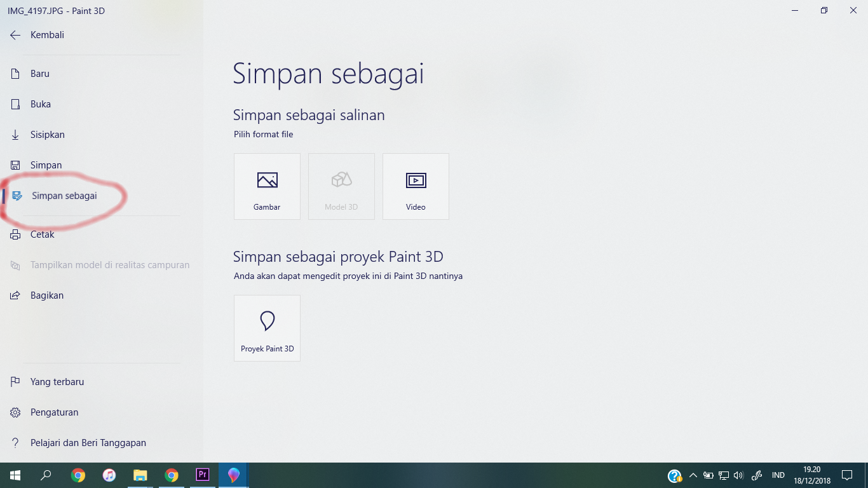Save as Proyek Paint 3D

coord(267,328)
